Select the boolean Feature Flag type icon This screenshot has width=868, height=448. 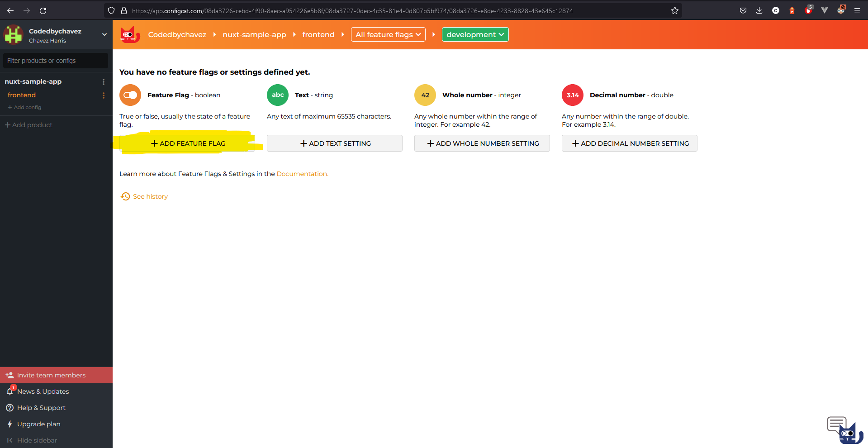click(130, 95)
